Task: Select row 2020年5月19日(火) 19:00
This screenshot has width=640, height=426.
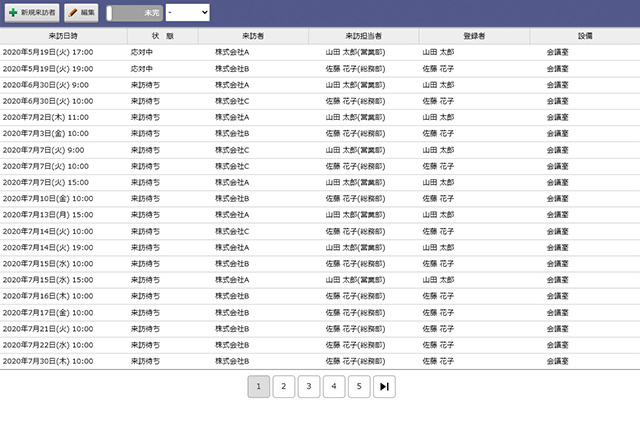Action: [320, 69]
